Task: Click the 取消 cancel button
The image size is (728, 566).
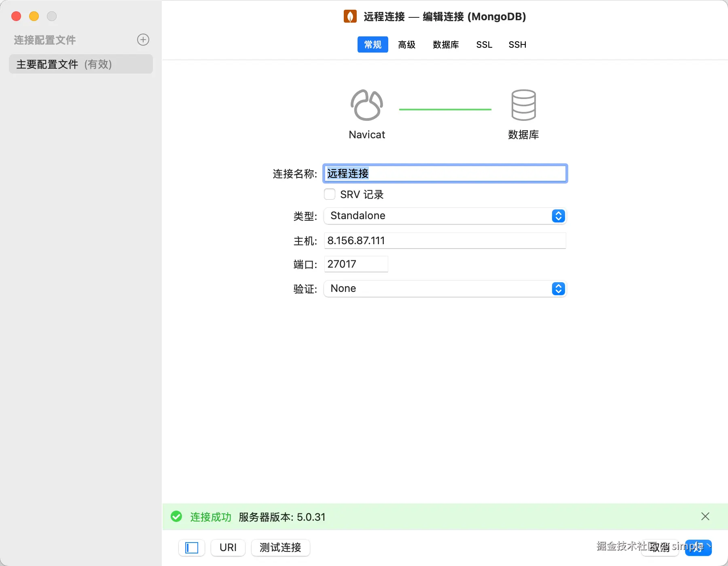Action: [660, 548]
